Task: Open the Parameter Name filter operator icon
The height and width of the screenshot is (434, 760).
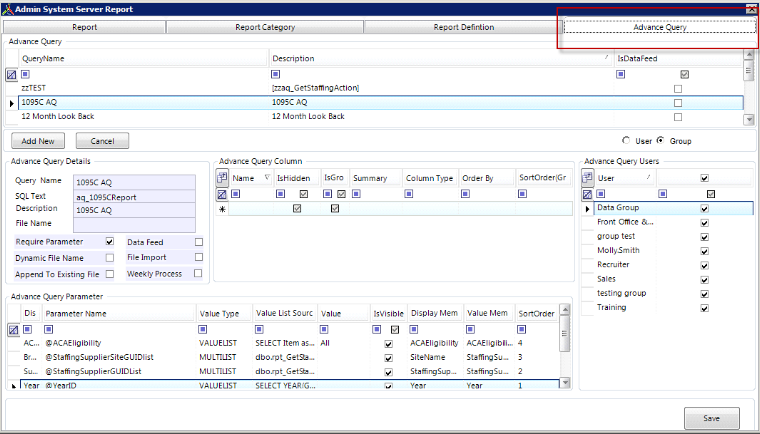Action: 48,330
